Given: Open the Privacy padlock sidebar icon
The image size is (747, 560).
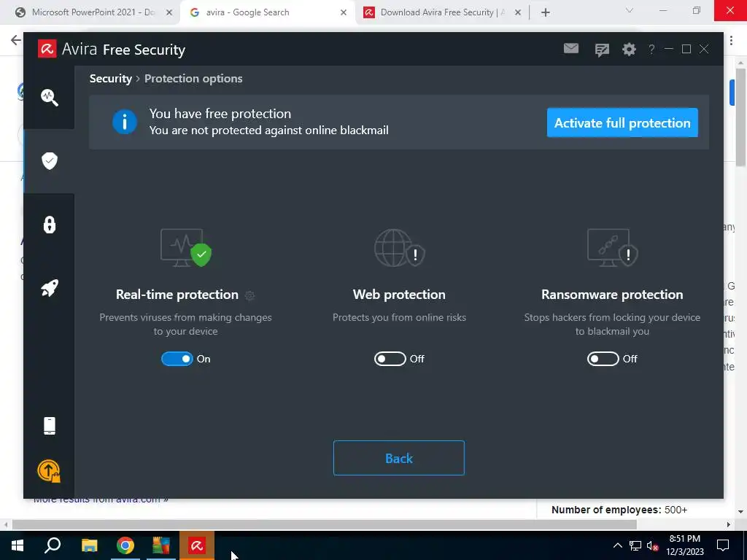Looking at the screenshot, I should [50, 225].
